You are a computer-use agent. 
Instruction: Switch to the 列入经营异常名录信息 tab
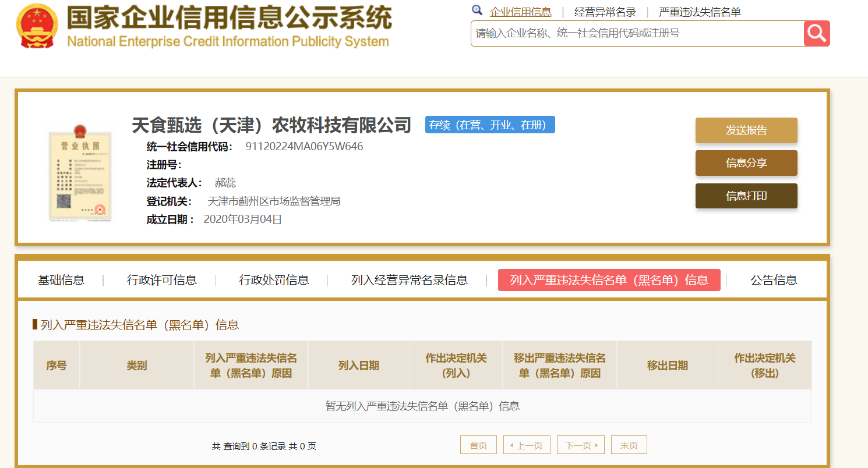[410, 280]
